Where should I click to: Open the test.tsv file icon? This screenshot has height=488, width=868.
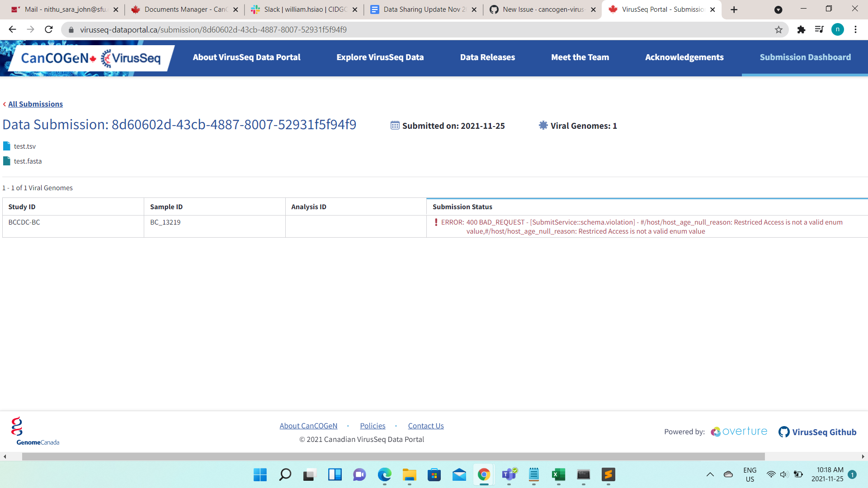click(x=6, y=145)
